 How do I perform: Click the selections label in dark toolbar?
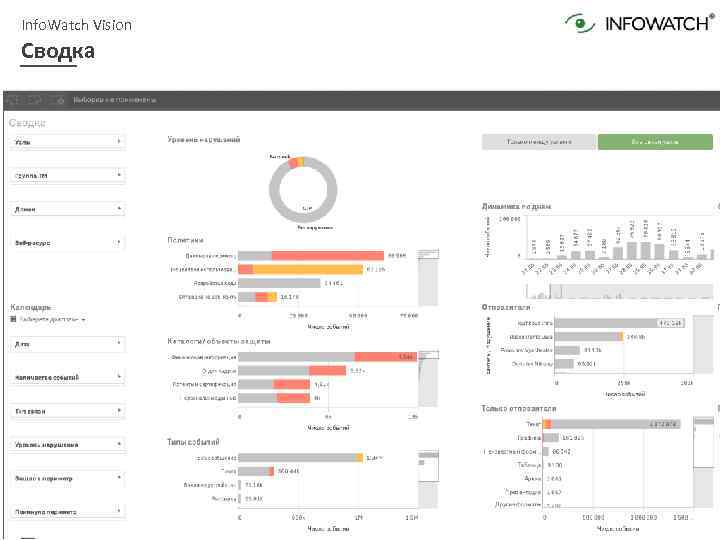pos(114,100)
